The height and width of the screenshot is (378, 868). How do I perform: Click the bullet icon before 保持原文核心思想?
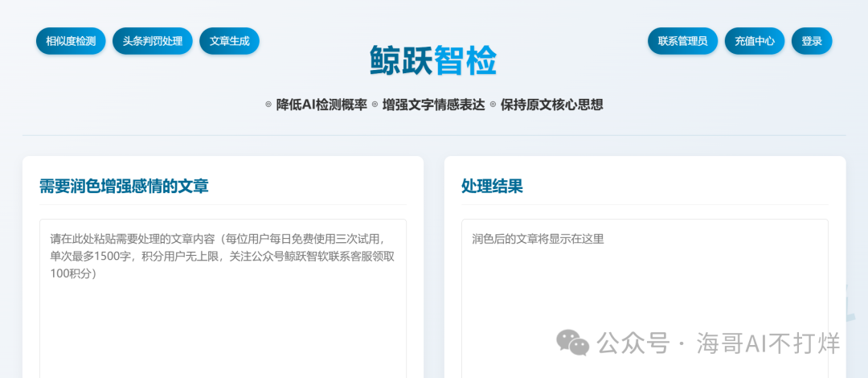click(x=493, y=105)
